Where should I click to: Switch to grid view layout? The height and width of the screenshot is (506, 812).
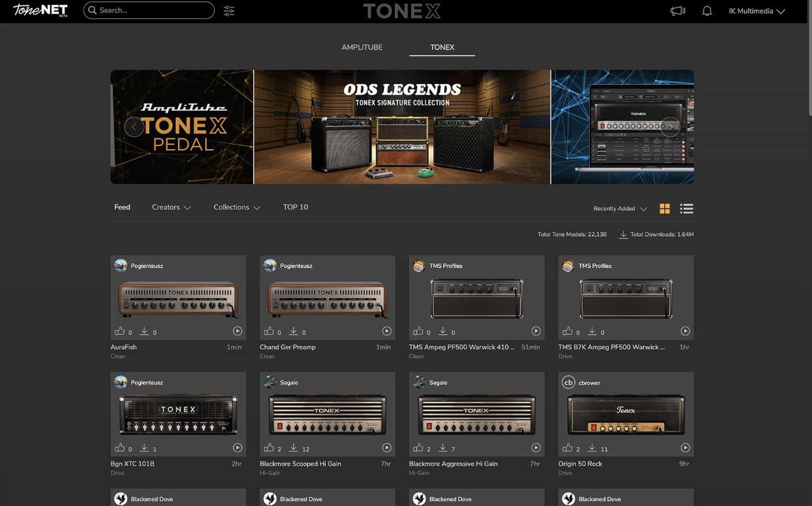point(664,209)
